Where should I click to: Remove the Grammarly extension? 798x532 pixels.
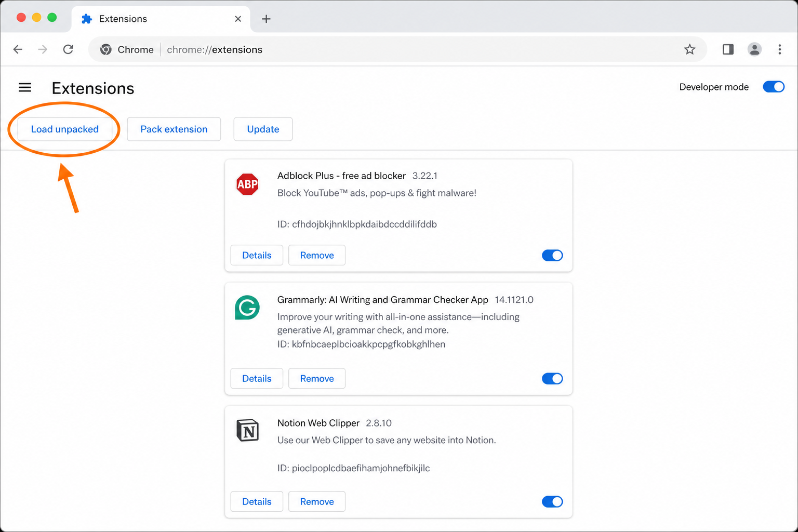[317, 378]
